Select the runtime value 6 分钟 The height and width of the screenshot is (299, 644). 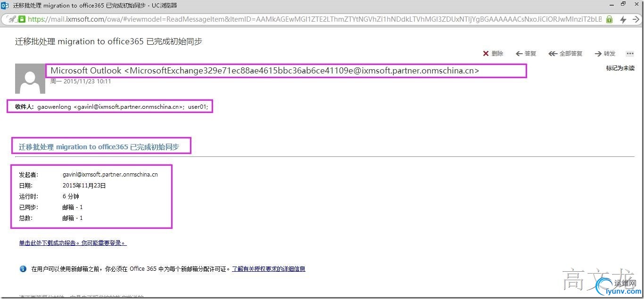tap(71, 196)
